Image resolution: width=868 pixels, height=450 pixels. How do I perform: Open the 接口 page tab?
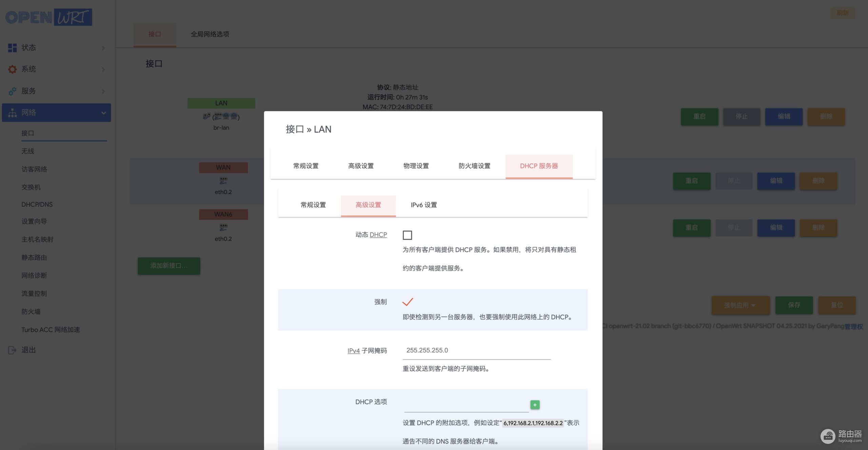click(155, 34)
